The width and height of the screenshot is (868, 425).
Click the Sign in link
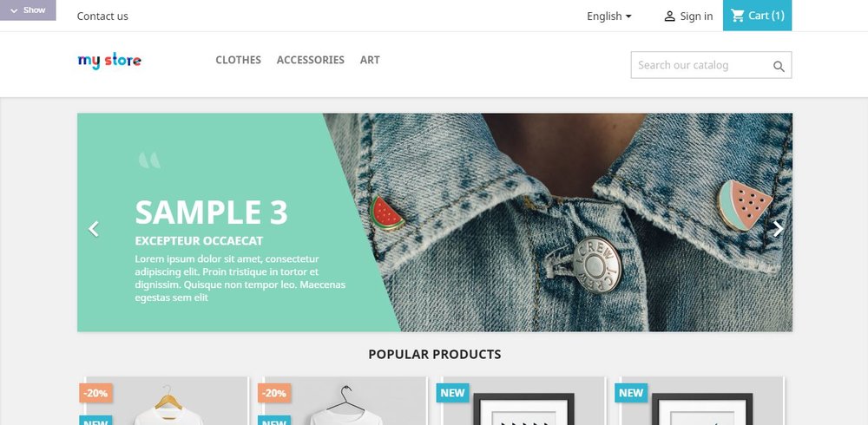click(x=696, y=16)
